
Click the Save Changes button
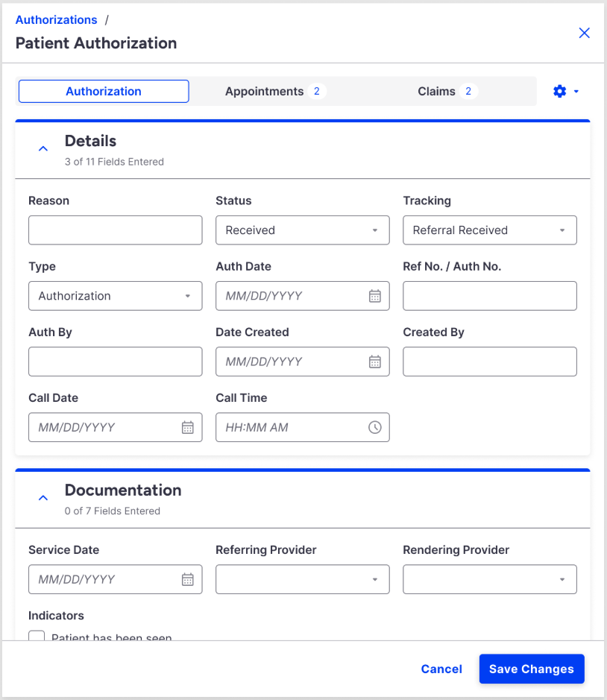531,669
